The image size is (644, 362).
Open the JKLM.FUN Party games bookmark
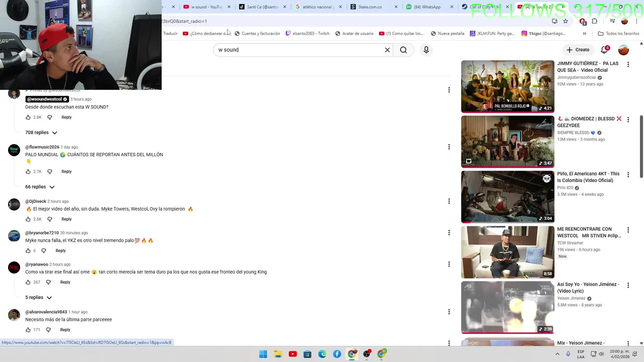click(x=492, y=34)
